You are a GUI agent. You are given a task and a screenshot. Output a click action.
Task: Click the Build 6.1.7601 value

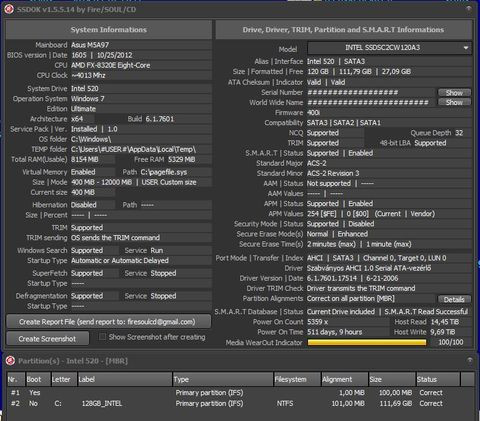coord(160,119)
